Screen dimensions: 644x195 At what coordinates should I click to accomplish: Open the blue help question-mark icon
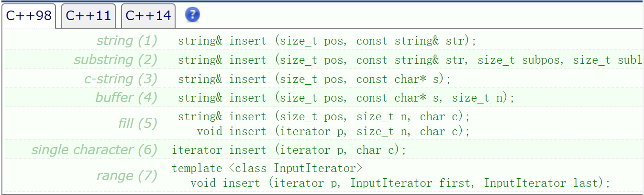(192, 15)
